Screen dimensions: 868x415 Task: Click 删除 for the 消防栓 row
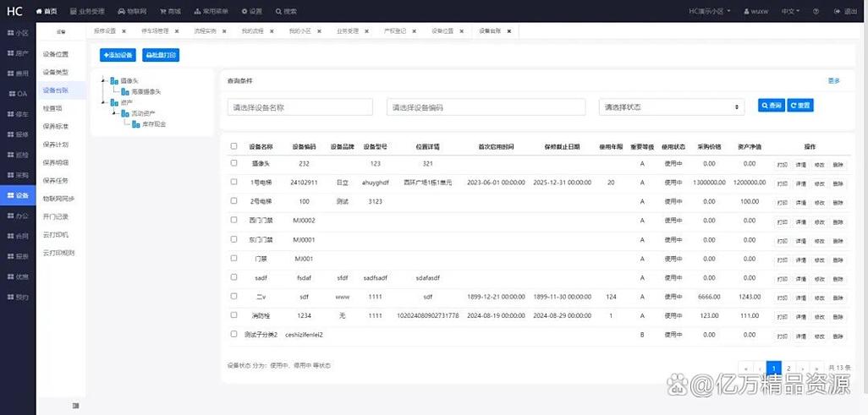pyautogui.click(x=838, y=317)
